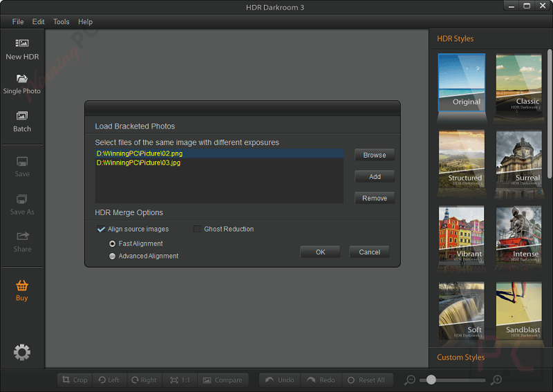Image resolution: width=553 pixels, height=392 pixels.
Task: Choose the Soft HDR style
Action: (462, 310)
